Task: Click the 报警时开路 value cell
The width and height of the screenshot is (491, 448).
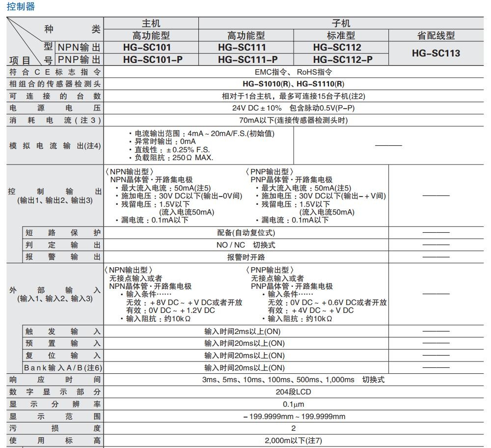Action: (x=246, y=257)
